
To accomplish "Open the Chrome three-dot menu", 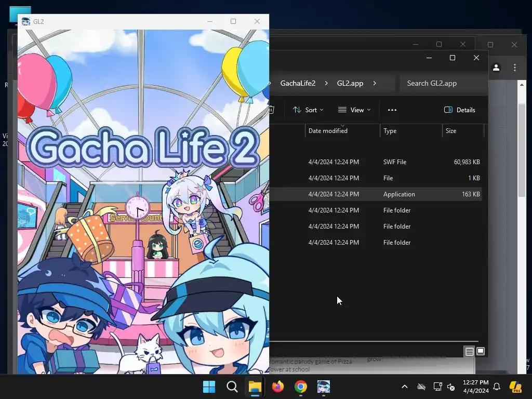I will 515,68.
